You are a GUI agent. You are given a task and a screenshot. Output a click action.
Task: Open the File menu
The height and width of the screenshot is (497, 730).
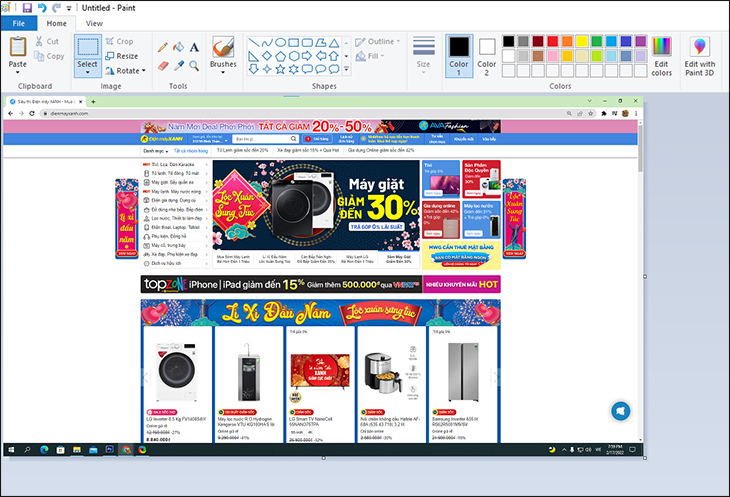tap(19, 23)
